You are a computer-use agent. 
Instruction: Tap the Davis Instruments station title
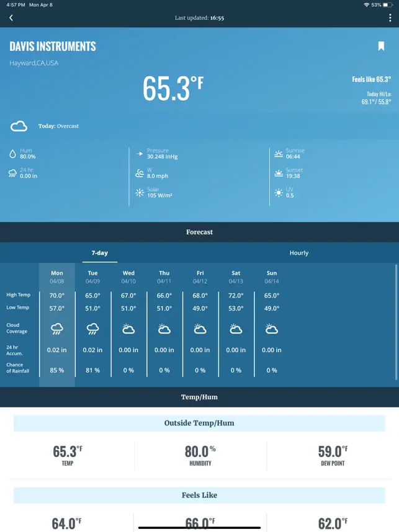click(x=53, y=47)
